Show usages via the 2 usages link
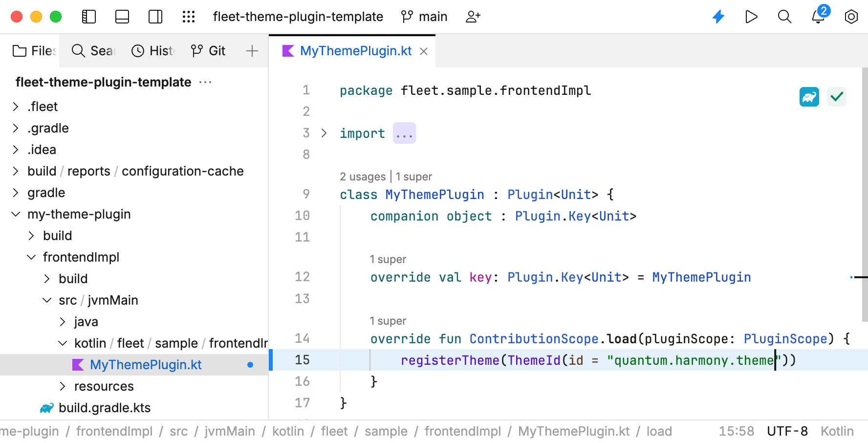Image resolution: width=868 pixels, height=443 pixels. click(363, 177)
